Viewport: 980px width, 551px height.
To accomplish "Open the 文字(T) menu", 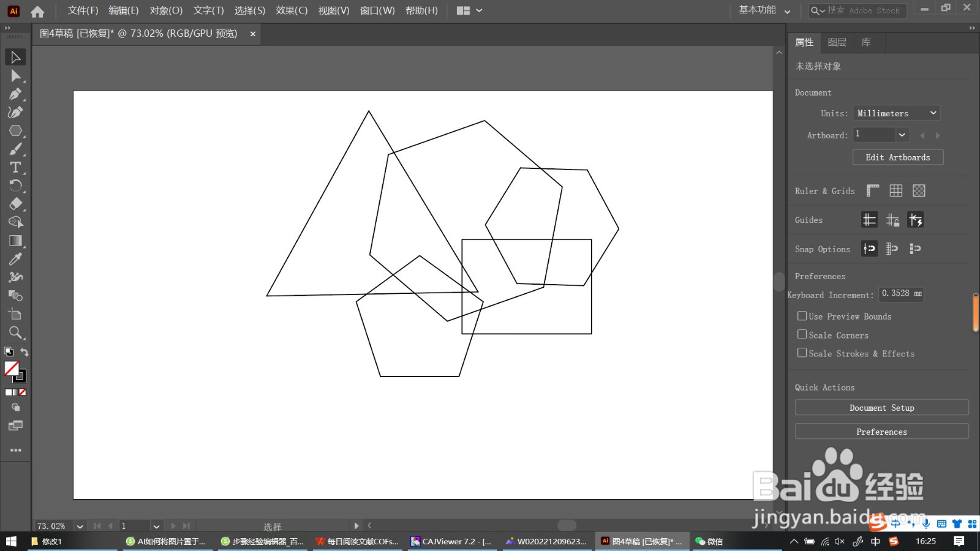I will [x=208, y=10].
